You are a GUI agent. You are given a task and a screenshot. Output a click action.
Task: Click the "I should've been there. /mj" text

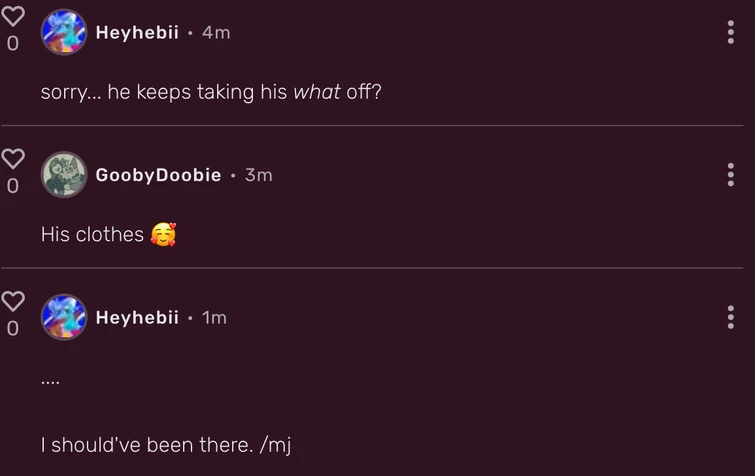click(x=165, y=445)
